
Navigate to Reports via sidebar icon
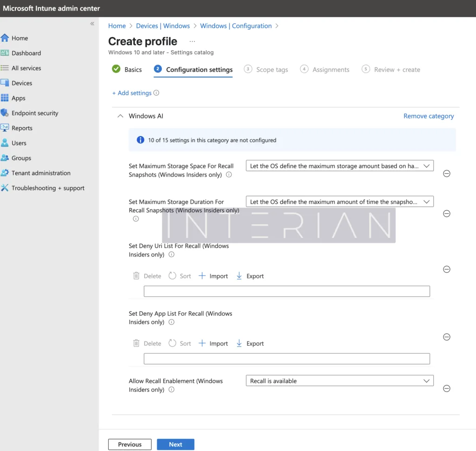pyautogui.click(x=21, y=128)
